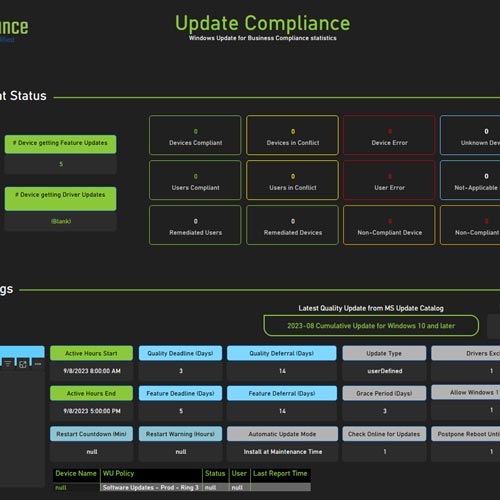Click the Users Compliant card

195,180
